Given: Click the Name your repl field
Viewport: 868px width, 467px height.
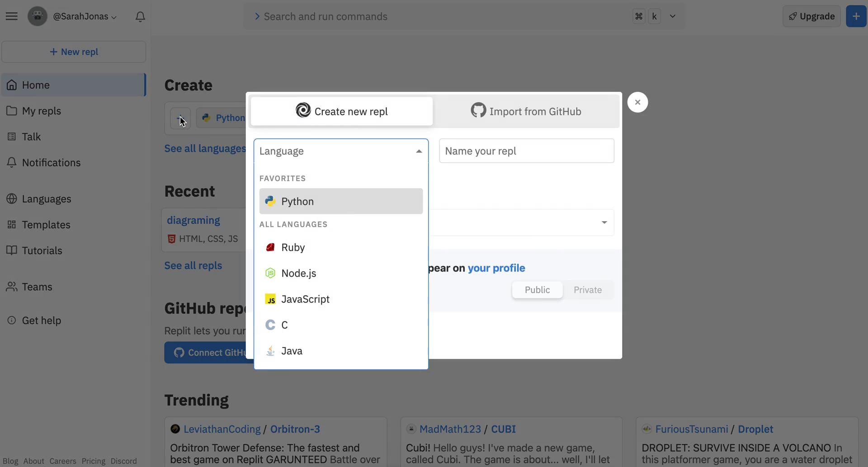Looking at the screenshot, I should coord(526,151).
